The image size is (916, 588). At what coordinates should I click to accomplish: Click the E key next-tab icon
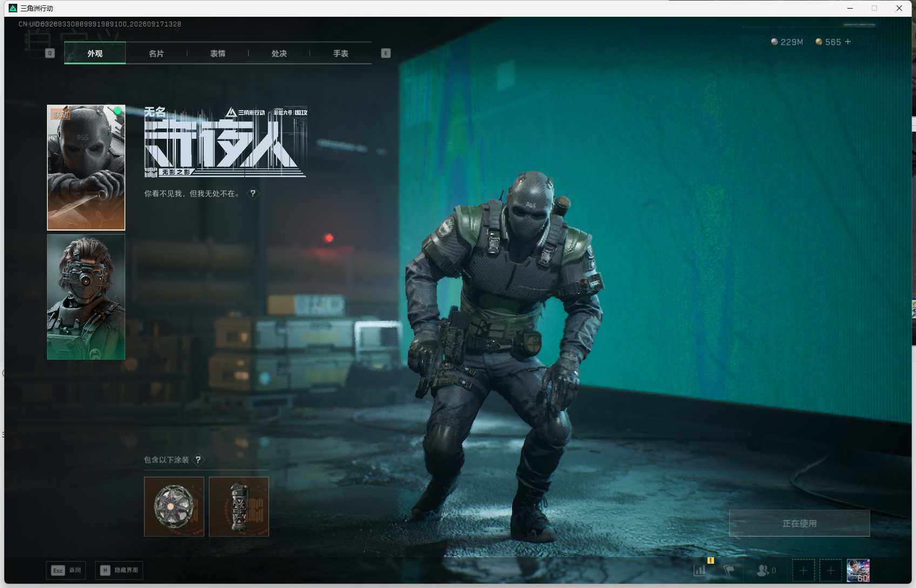pos(386,53)
